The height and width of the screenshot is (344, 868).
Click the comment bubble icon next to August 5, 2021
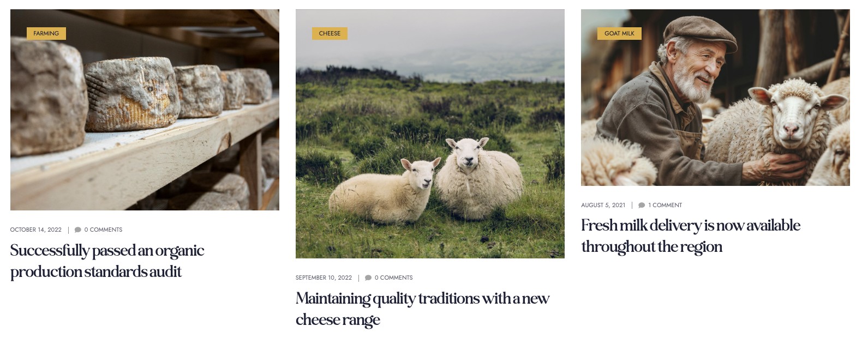(x=642, y=205)
